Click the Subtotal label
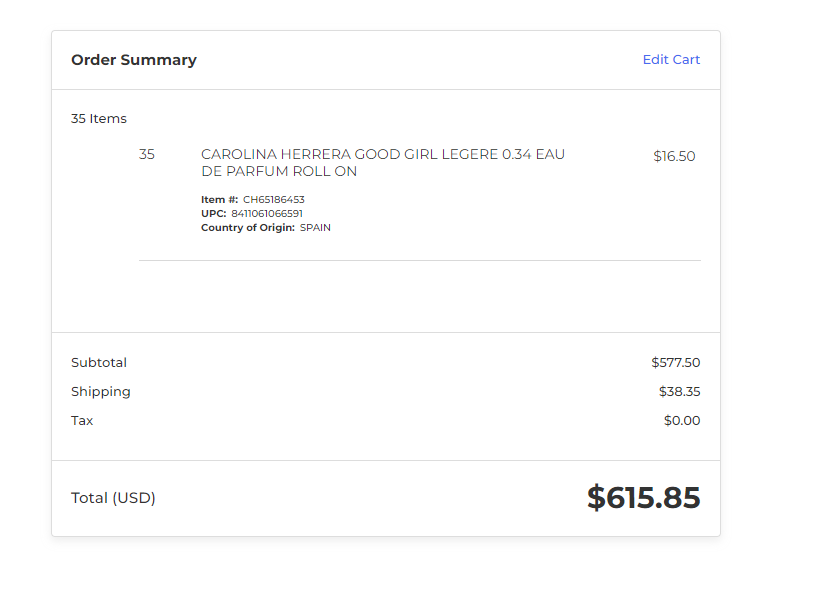The height and width of the screenshot is (594, 813). [x=99, y=362]
